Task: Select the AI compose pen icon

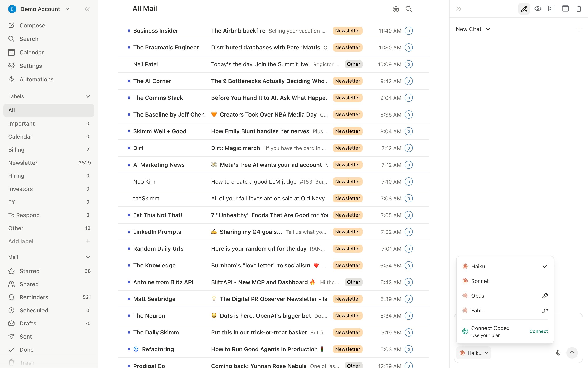Action: coord(524,9)
